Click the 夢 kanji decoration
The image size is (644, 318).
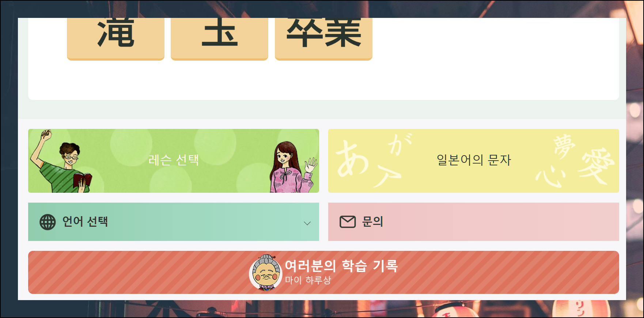[x=564, y=146]
